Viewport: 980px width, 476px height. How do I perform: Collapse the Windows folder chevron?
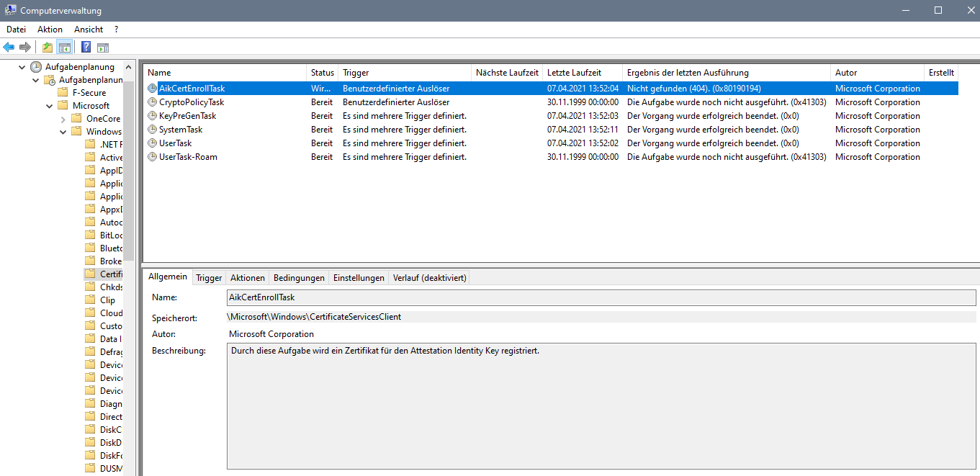(63, 132)
